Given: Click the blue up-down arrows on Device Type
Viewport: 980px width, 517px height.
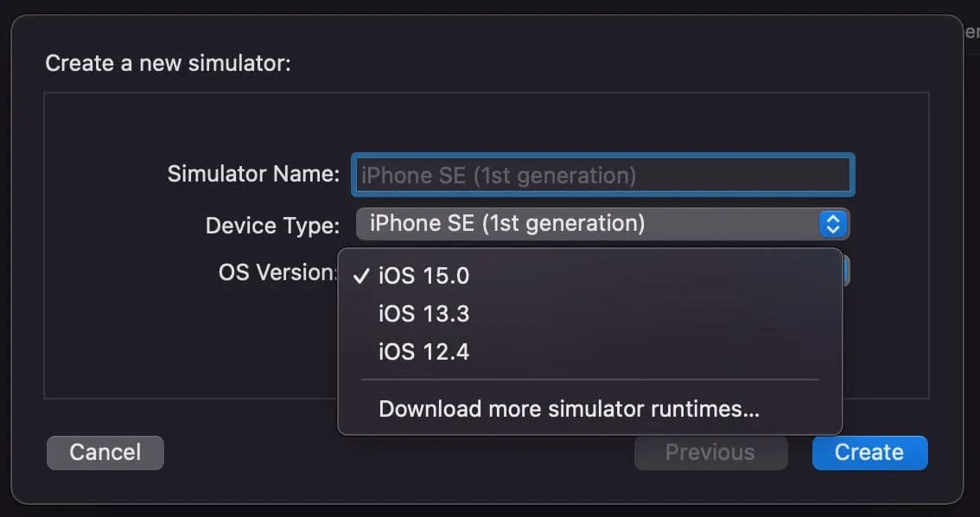Looking at the screenshot, I should 833,225.
